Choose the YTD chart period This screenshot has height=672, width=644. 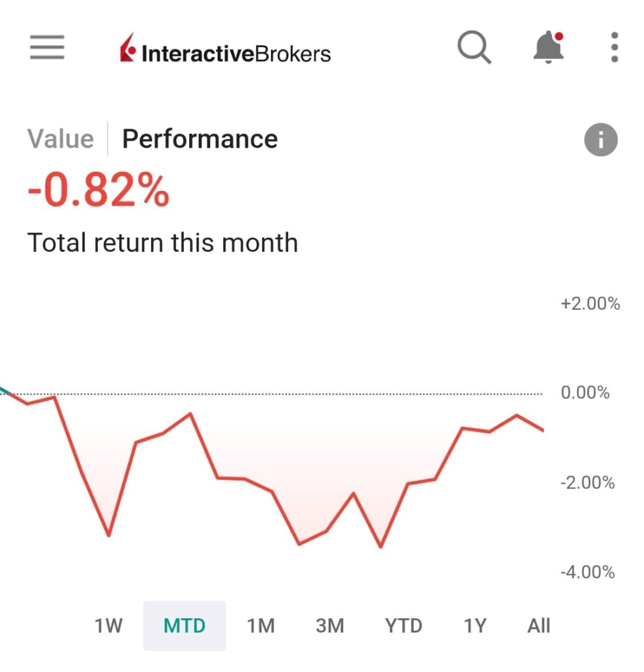tap(403, 625)
